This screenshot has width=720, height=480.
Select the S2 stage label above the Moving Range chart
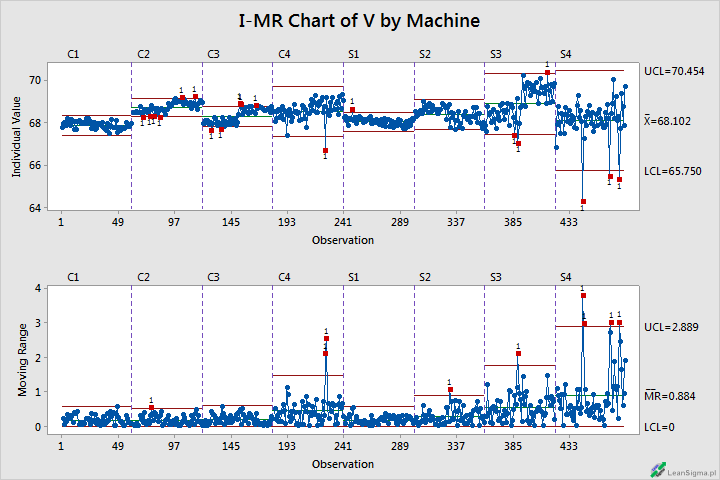point(425,276)
